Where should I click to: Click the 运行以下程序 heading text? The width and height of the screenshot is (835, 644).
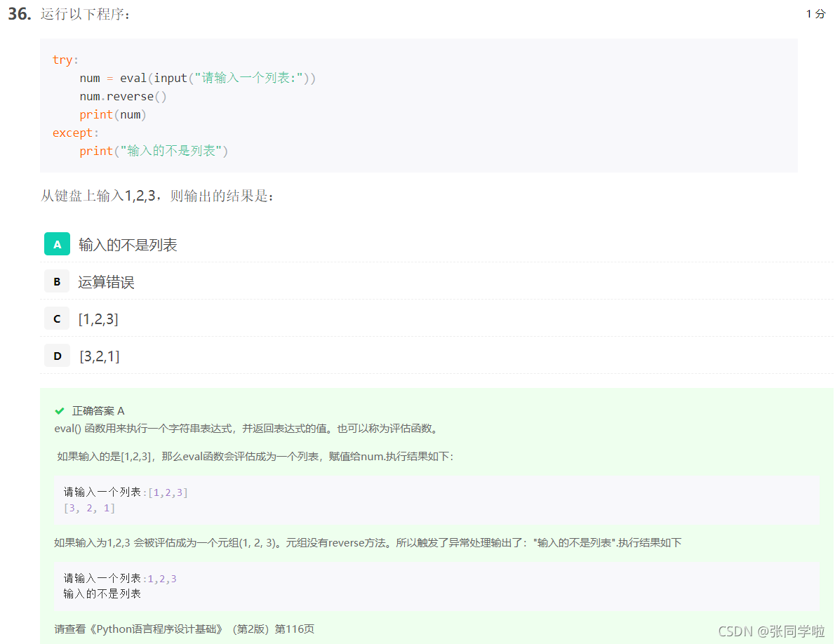85,14
